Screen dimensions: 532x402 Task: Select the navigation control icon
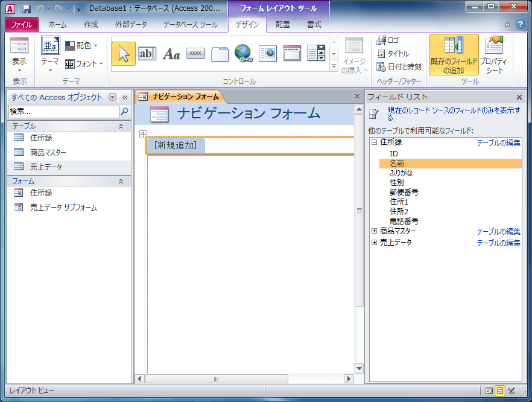pyautogui.click(x=292, y=53)
